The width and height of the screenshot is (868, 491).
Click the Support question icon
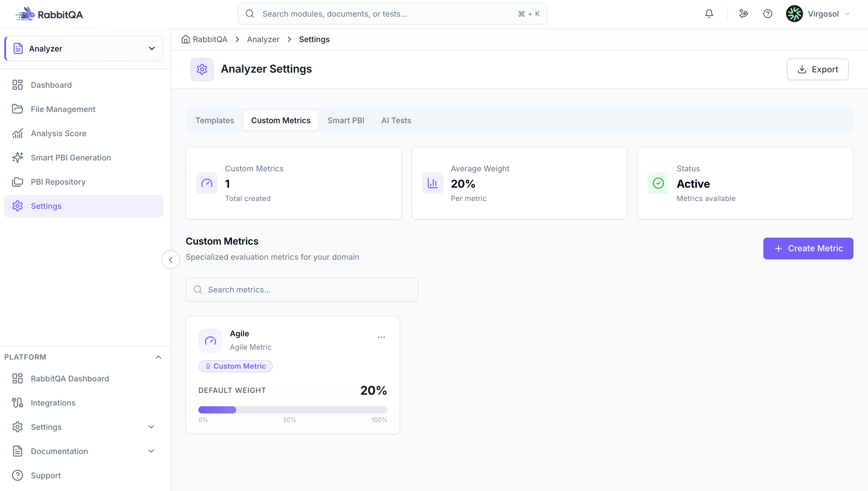(17, 476)
